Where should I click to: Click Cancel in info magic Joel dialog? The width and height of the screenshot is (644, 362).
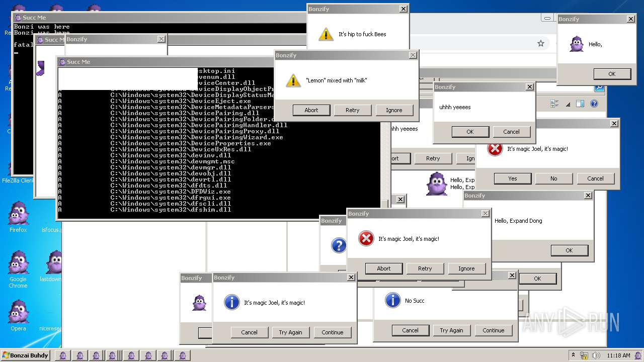point(249,332)
